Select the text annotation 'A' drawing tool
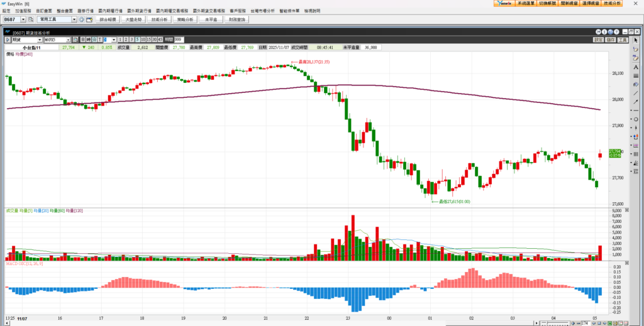The height and width of the screenshot is (326, 644). coord(636,66)
